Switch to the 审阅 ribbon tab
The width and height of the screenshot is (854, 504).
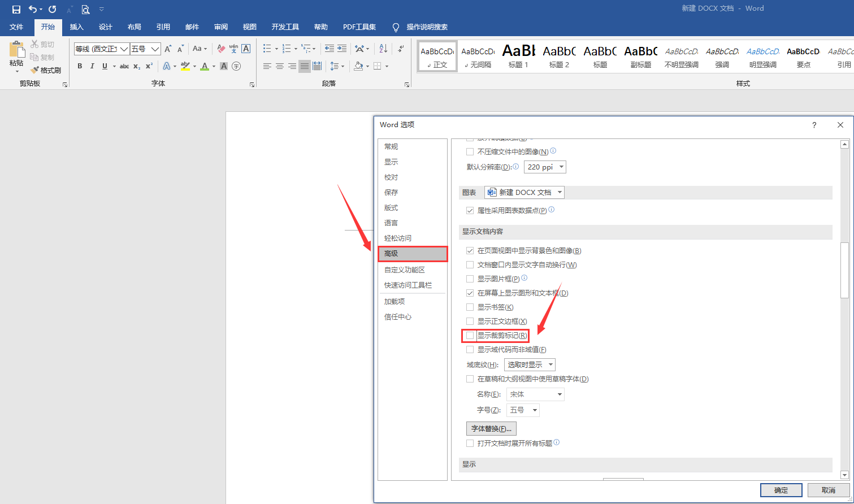coord(221,27)
